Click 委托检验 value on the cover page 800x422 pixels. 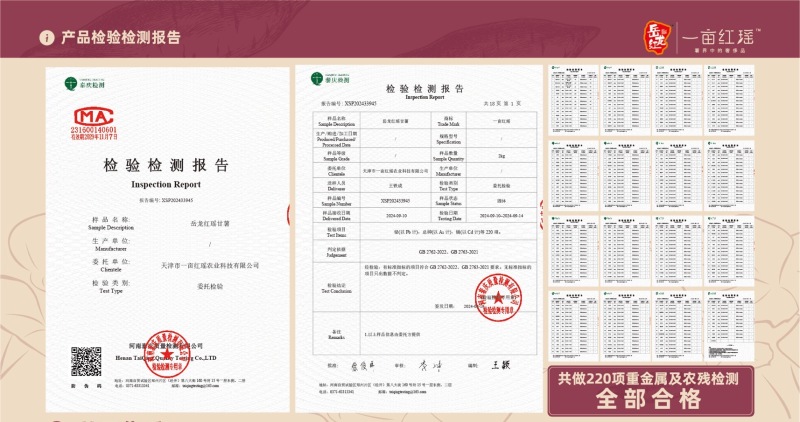tap(210, 287)
